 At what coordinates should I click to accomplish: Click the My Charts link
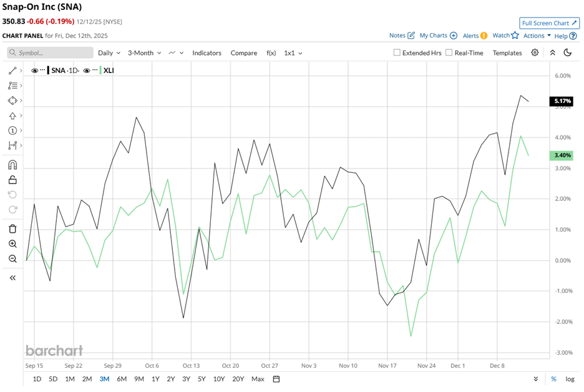(433, 36)
